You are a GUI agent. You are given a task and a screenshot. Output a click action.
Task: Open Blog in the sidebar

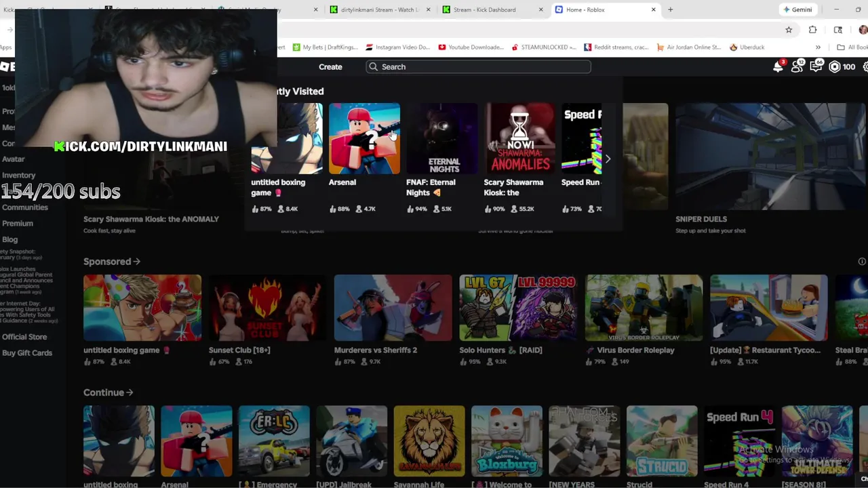[10, 240]
